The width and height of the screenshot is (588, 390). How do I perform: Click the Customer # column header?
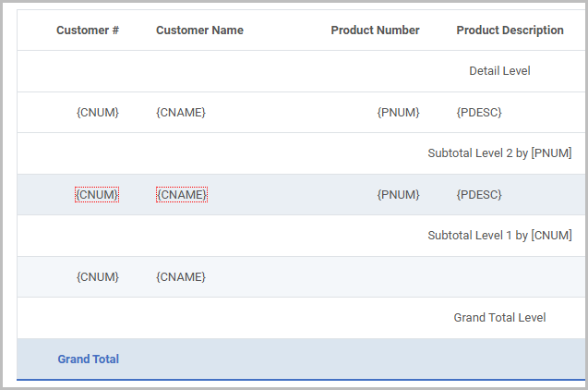88,30
